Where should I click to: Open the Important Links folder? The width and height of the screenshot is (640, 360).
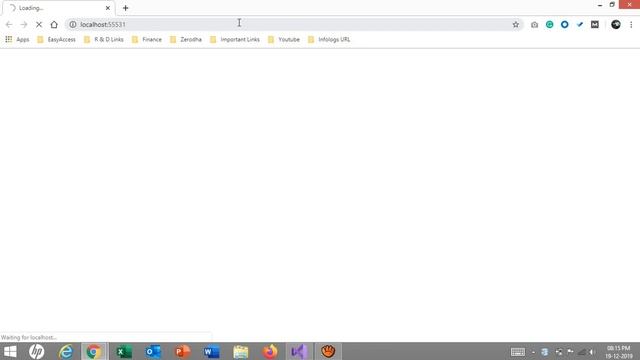point(235,39)
